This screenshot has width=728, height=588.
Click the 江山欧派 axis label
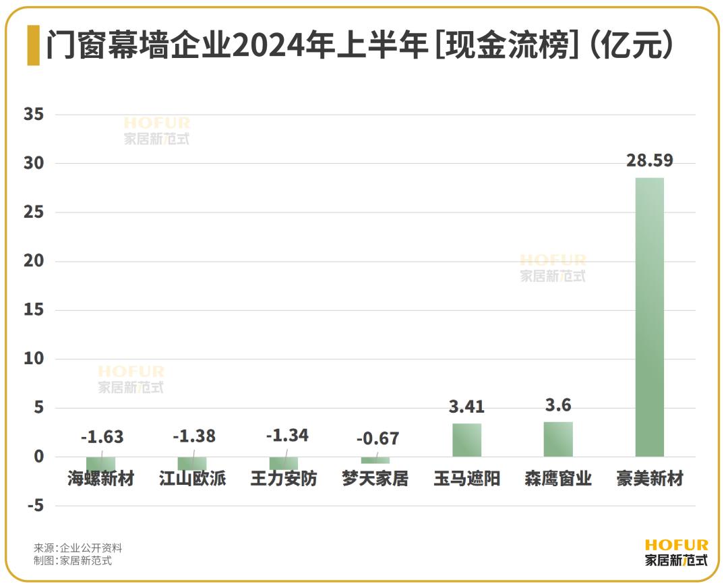pos(192,478)
